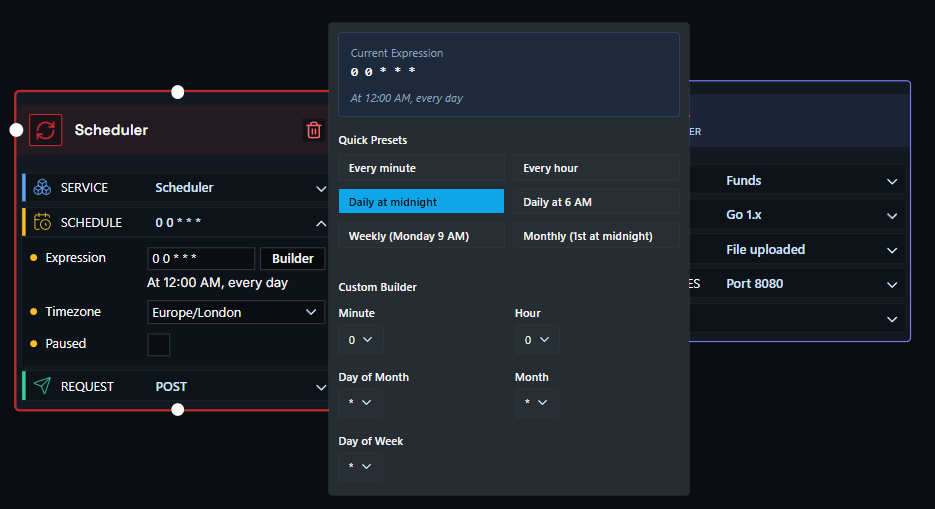Collapse the SCHEDULE section

(x=321, y=224)
